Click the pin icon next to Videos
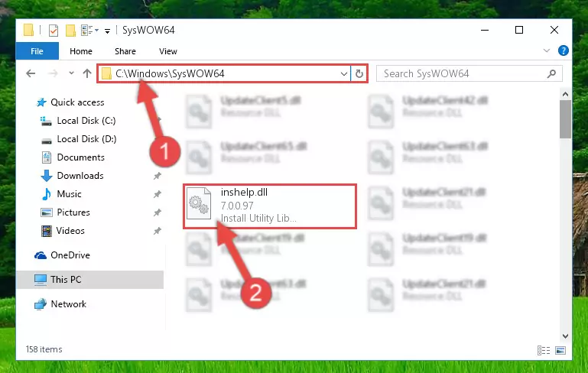Image resolution: width=588 pixels, height=373 pixels. pos(157,231)
